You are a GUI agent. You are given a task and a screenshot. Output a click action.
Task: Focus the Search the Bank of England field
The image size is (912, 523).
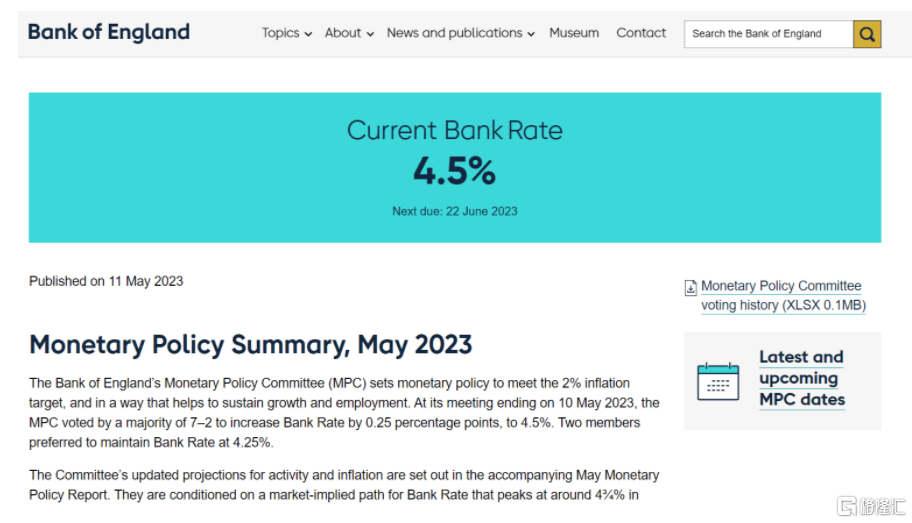coord(768,34)
